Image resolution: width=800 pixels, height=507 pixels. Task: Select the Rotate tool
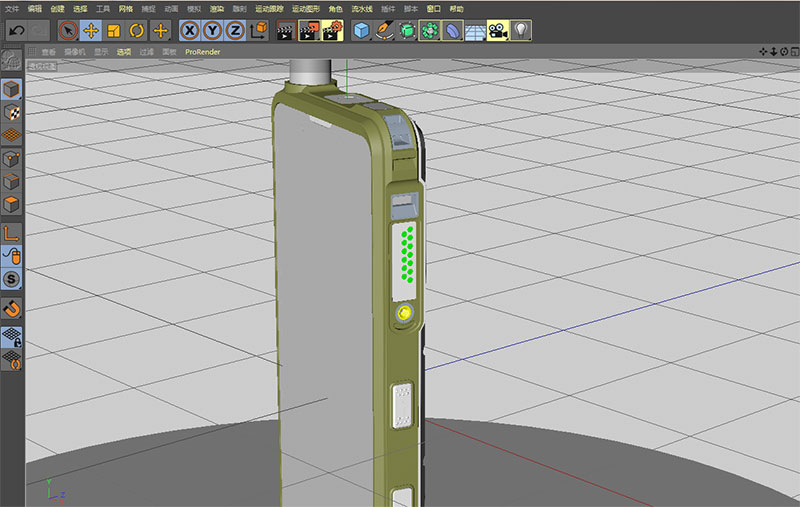(136, 31)
